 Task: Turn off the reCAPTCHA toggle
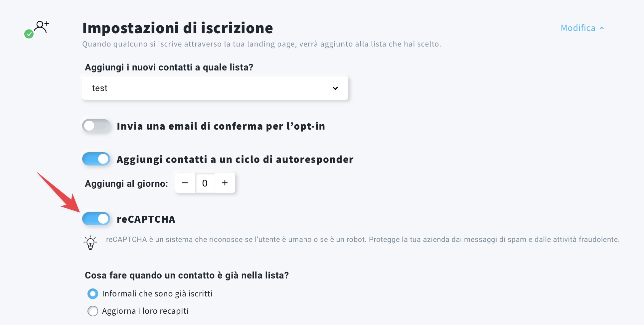coord(96,219)
